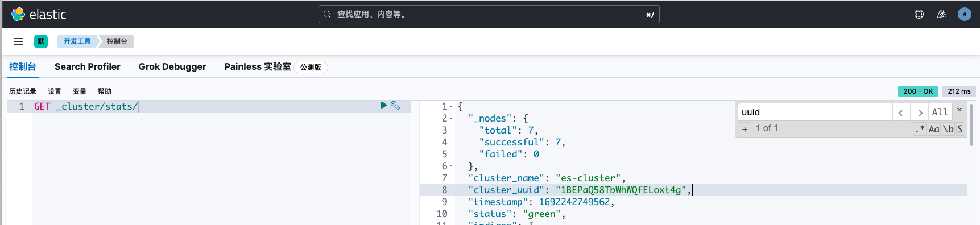Click the global search field
This screenshot has width=980, height=225.
489,14
